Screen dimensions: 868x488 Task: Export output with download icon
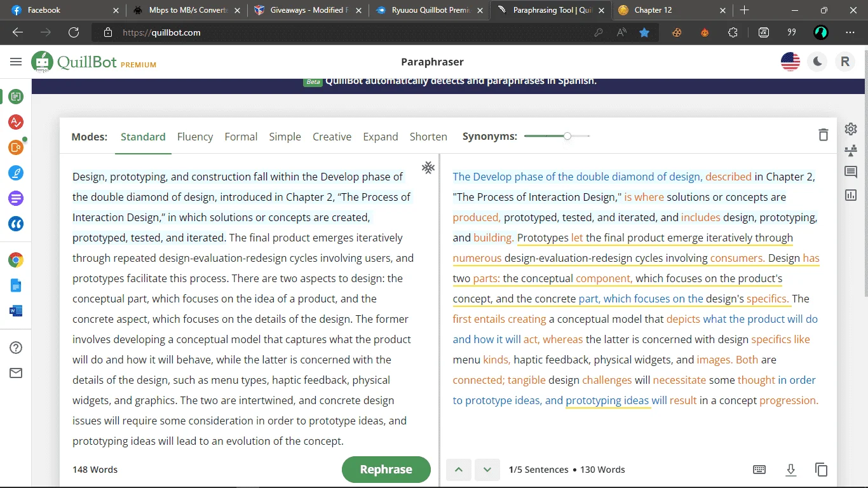(790, 470)
